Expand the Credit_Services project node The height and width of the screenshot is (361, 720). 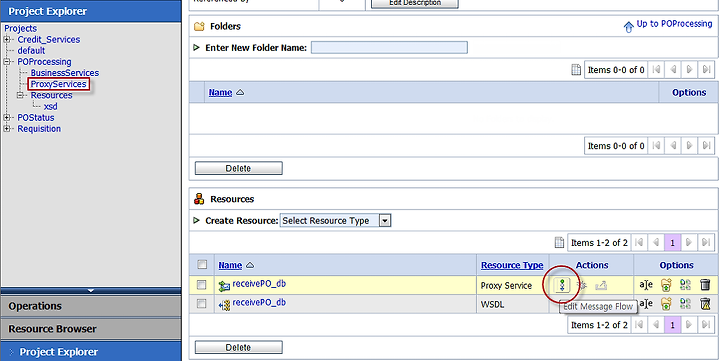pyautogui.click(x=7, y=39)
